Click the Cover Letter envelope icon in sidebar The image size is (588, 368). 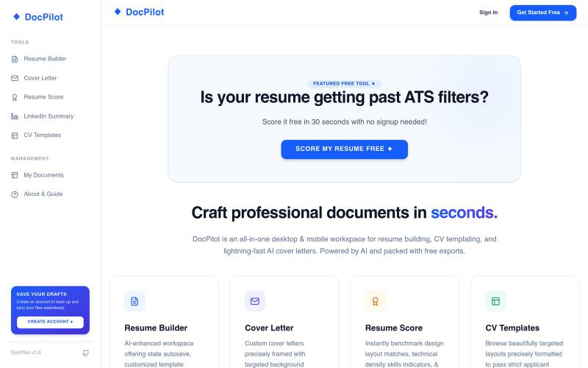tap(15, 78)
